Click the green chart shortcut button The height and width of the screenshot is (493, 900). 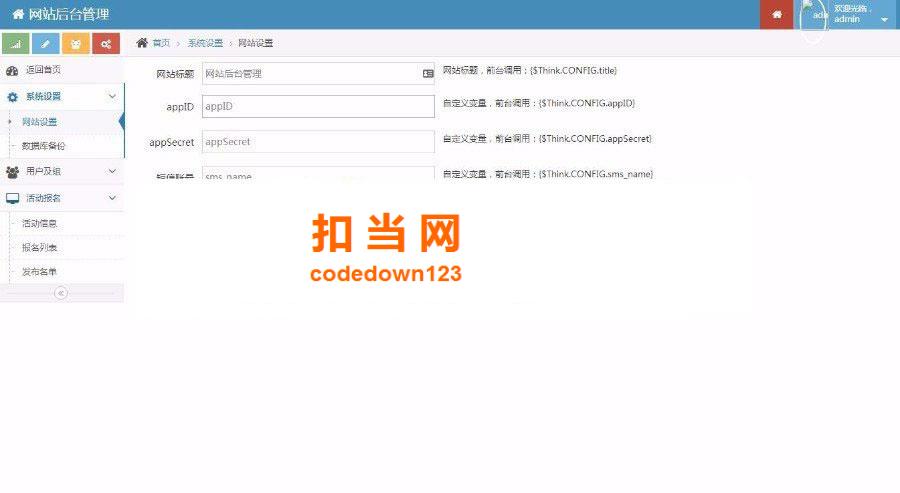point(16,44)
